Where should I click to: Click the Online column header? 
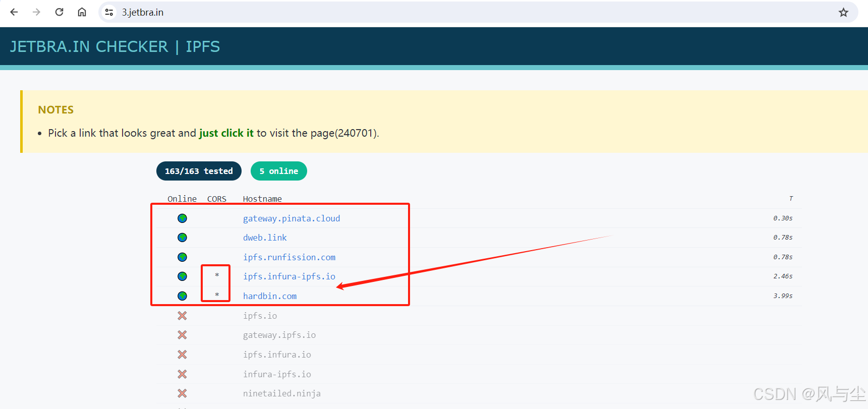click(182, 199)
